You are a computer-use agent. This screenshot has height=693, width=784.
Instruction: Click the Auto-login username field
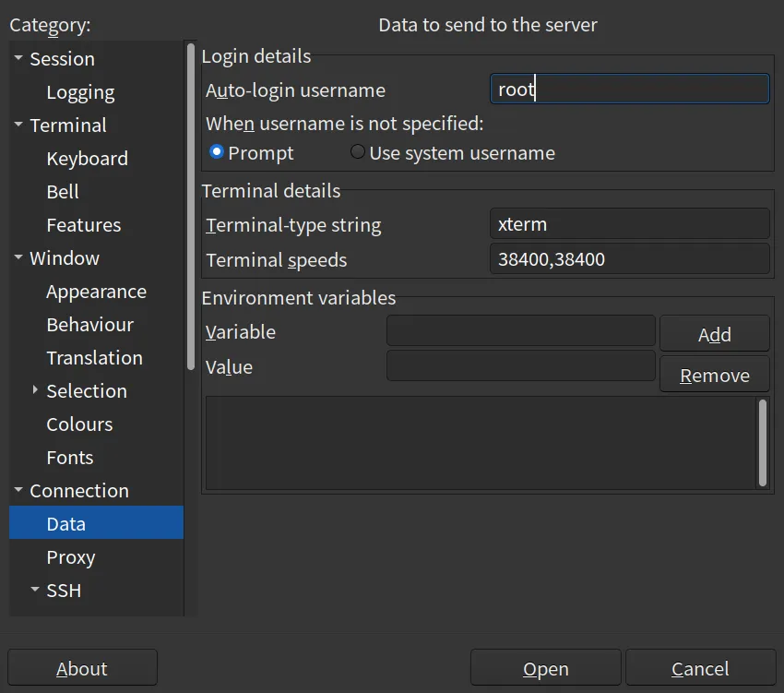pos(629,90)
